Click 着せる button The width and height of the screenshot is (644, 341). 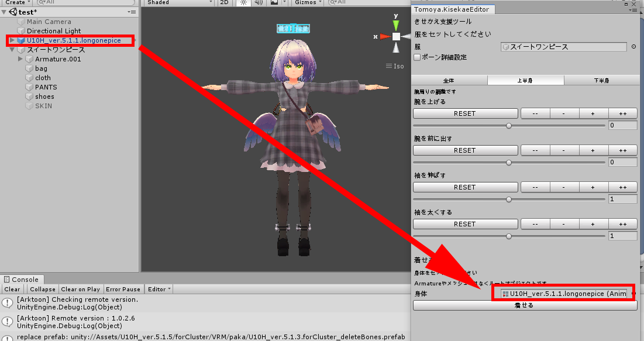[x=525, y=305]
